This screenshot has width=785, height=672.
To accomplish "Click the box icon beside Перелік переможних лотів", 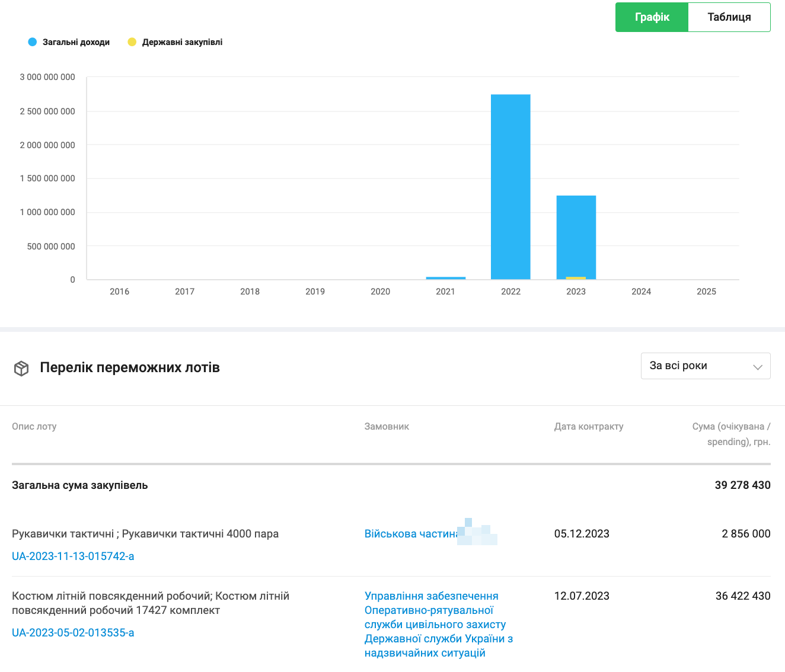I will [21, 369].
